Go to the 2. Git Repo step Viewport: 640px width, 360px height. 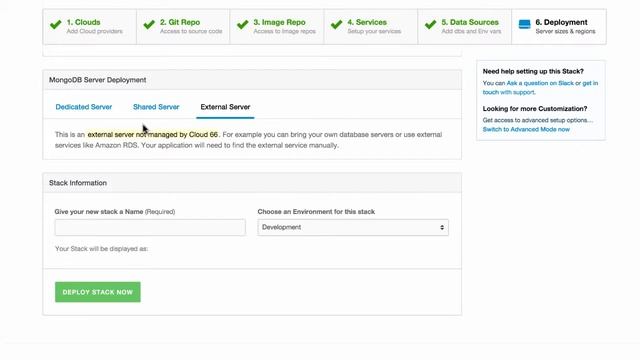183,27
